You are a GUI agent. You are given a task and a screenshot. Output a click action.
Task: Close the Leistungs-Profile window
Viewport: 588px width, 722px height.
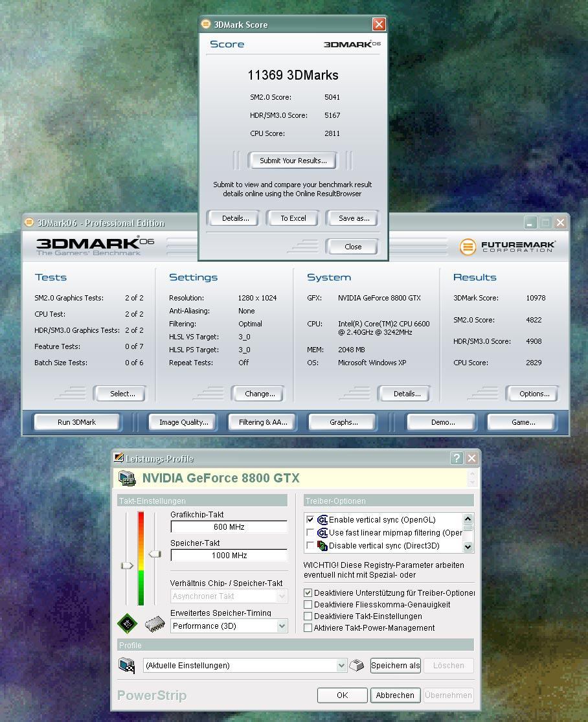471,458
